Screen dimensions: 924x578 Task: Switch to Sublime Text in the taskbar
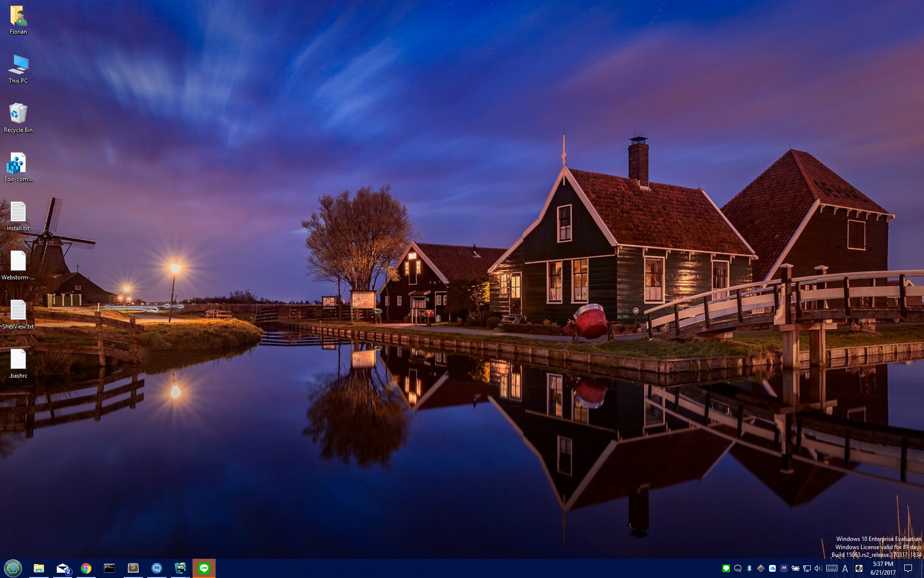click(x=133, y=568)
